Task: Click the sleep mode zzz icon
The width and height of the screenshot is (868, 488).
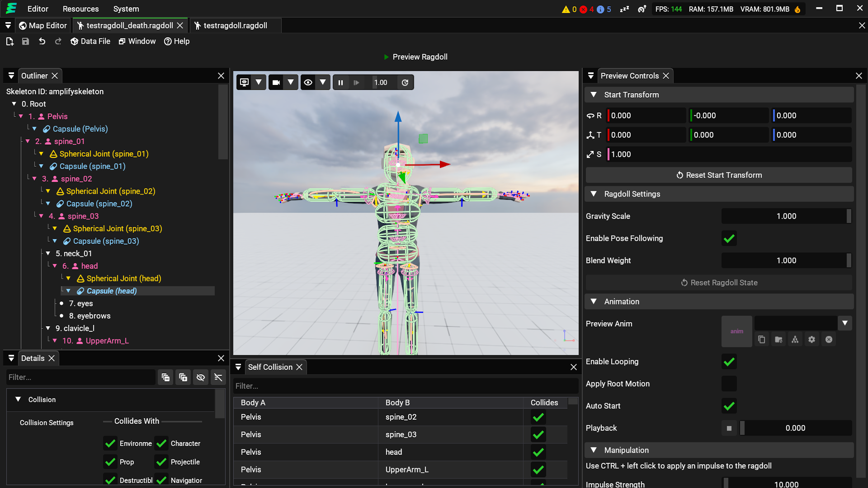Action: point(625,9)
